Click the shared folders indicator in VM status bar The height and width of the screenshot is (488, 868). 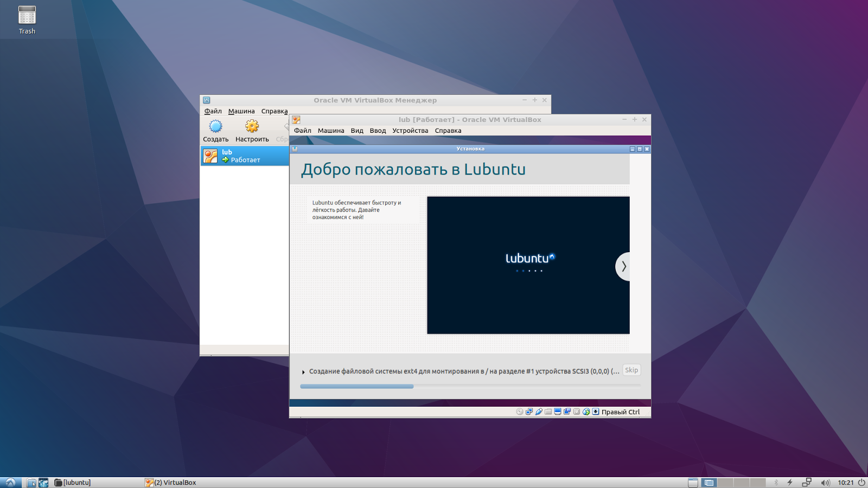548,412
